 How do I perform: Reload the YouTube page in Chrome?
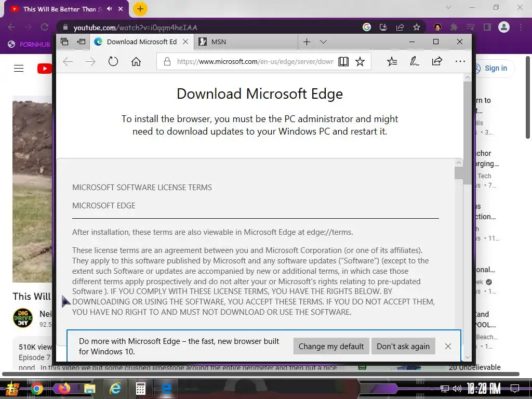(45, 27)
